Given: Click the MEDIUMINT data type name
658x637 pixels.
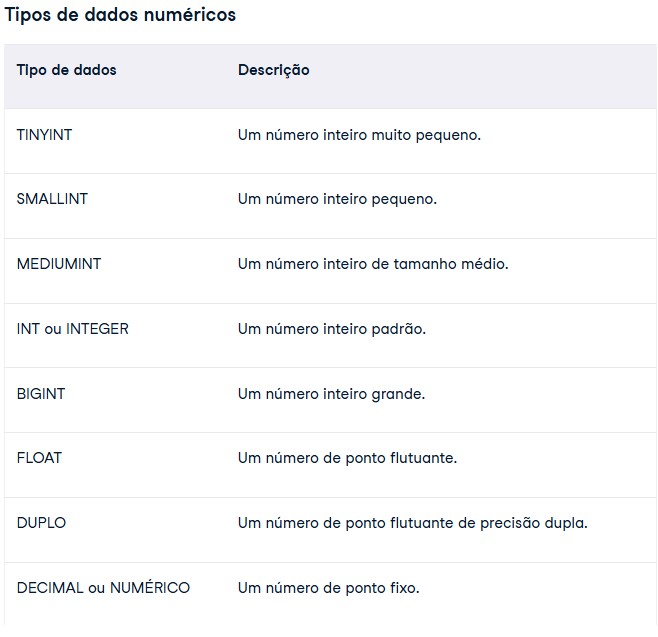Looking at the screenshot, I should tap(59, 264).
